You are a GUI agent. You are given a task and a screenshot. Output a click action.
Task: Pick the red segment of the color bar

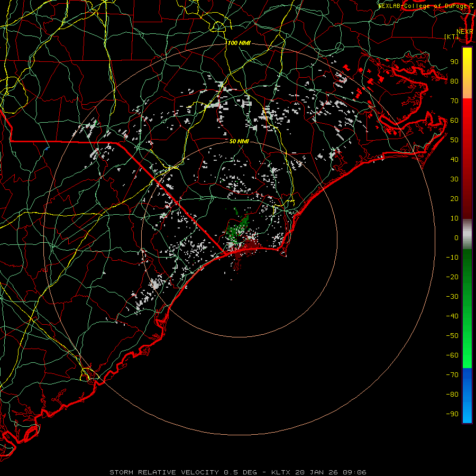tap(467, 158)
